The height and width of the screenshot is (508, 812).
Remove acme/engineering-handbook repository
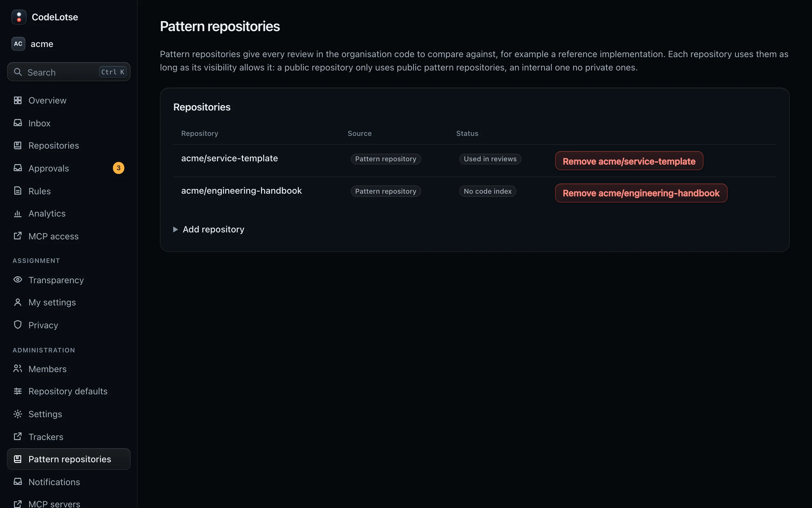coord(641,193)
